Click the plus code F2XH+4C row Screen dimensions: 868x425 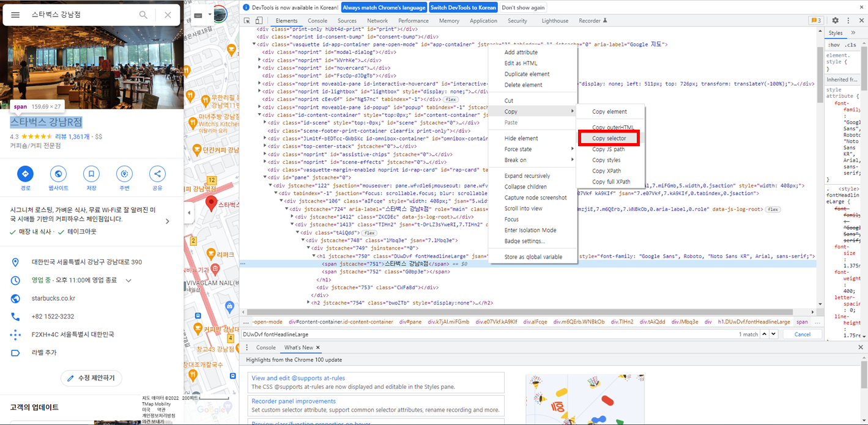[x=92, y=334]
